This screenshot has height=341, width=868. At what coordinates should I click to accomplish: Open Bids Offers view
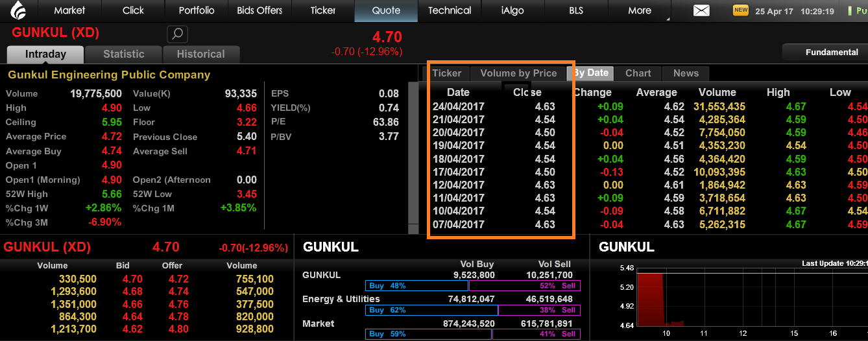click(x=259, y=10)
